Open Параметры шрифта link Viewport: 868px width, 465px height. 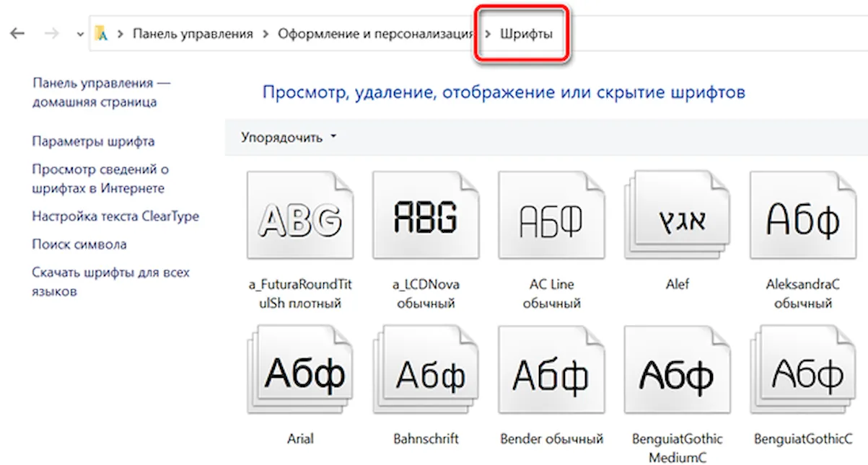(x=93, y=141)
